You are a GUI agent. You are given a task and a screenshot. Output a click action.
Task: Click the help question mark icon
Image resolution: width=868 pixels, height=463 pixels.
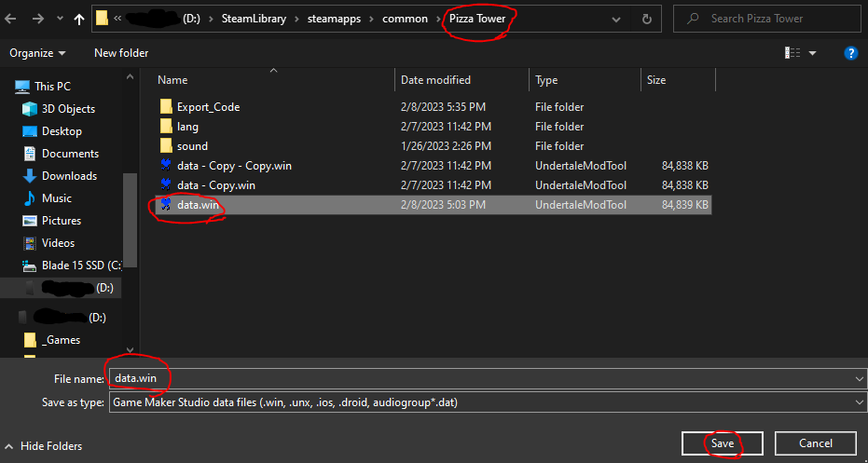850,53
